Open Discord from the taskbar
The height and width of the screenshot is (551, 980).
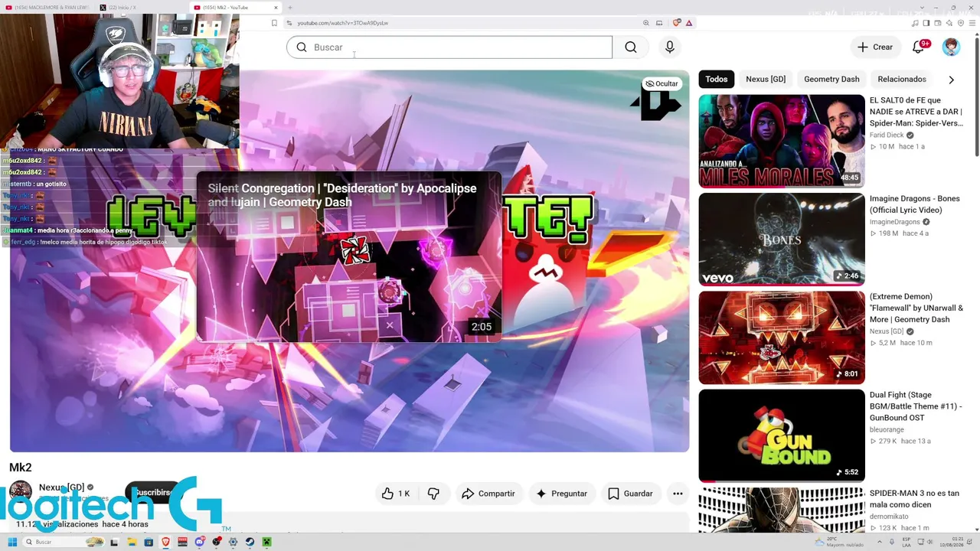[199, 542]
